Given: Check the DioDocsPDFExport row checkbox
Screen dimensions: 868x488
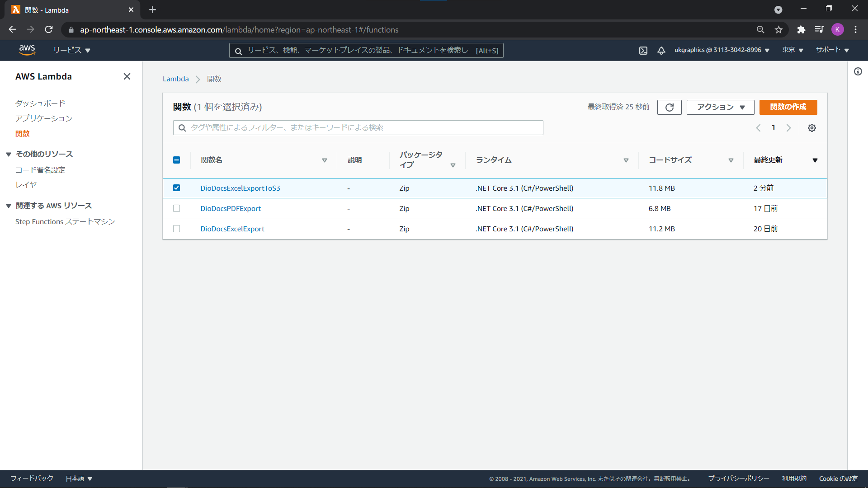Looking at the screenshot, I should (x=177, y=208).
